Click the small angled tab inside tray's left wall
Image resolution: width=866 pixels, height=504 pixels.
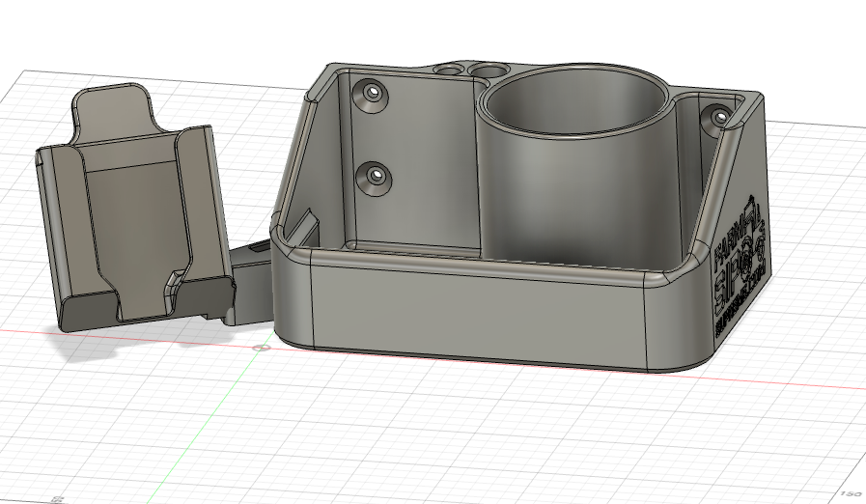(x=305, y=224)
